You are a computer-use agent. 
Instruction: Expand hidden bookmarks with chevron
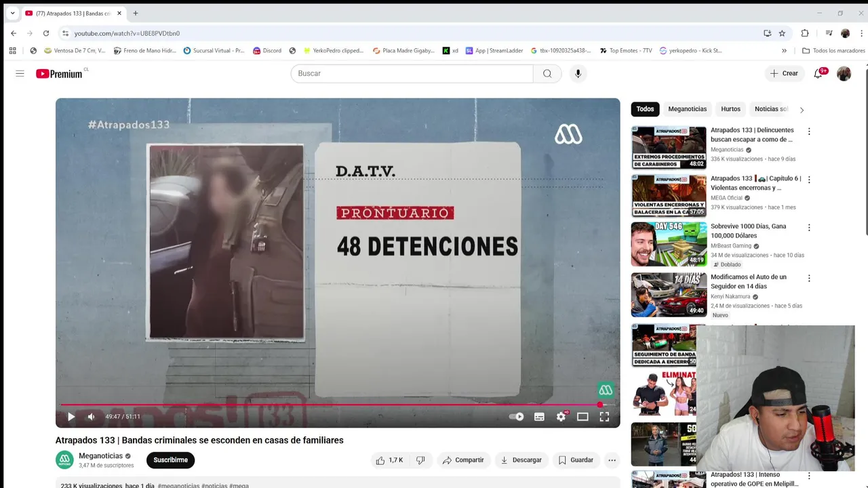point(784,51)
